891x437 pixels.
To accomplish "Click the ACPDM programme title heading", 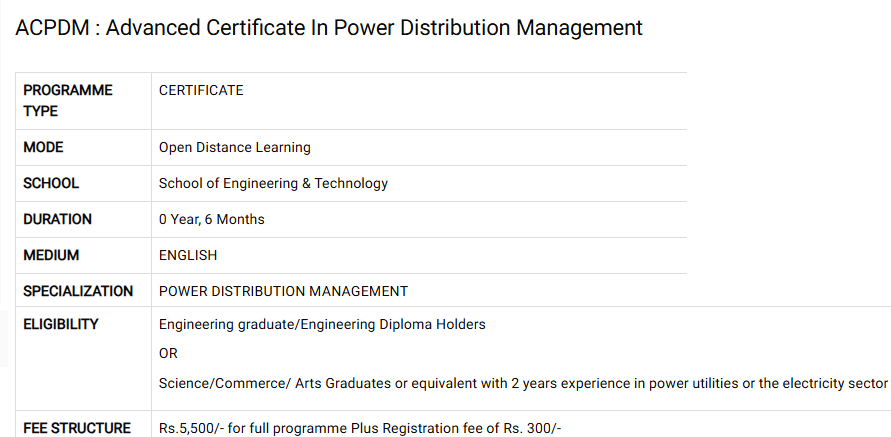I will [328, 28].
